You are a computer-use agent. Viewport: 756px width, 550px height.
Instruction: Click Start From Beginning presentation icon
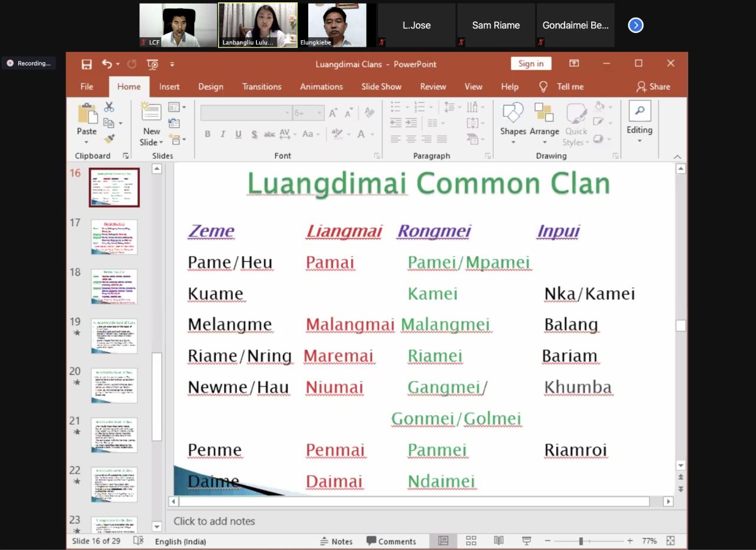click(153, 64)
